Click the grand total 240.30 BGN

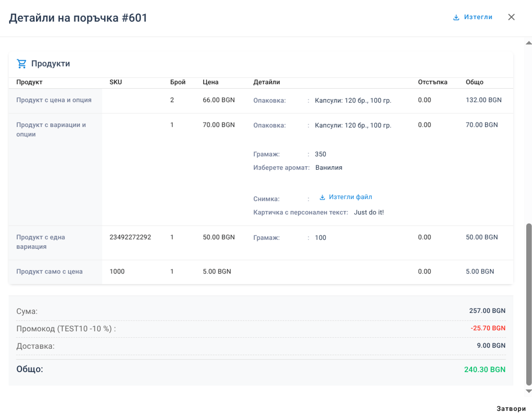(485, 369)
